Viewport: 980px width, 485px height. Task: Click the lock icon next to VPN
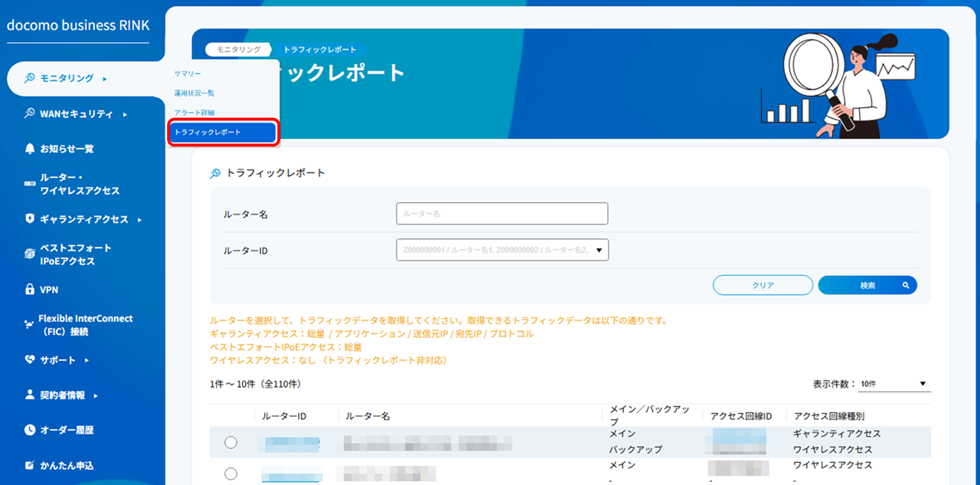pyautogui.click(x=30, y=290)
